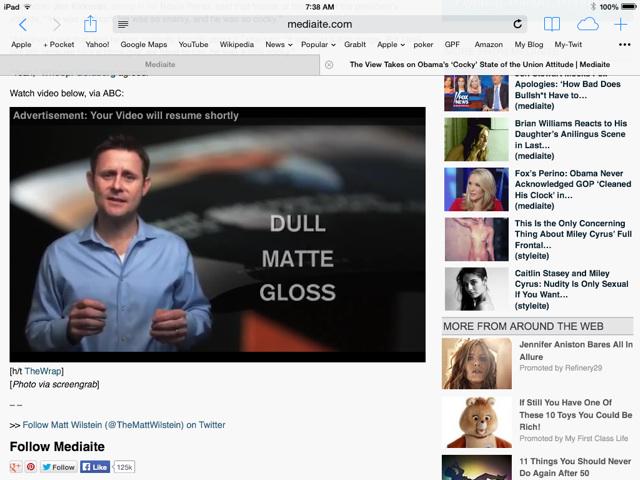Open '11 Things You Should Never Do' link
640x480 pixels.
[x=575, y=467]
